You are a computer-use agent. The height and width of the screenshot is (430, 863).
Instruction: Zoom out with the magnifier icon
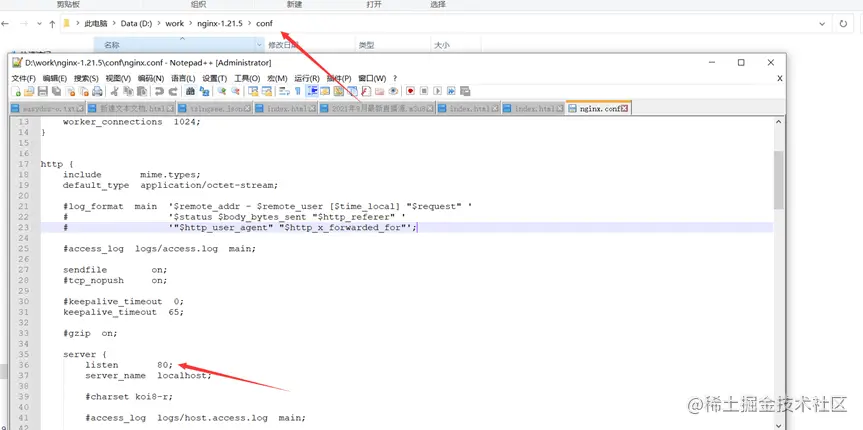(x=236, y=91)
